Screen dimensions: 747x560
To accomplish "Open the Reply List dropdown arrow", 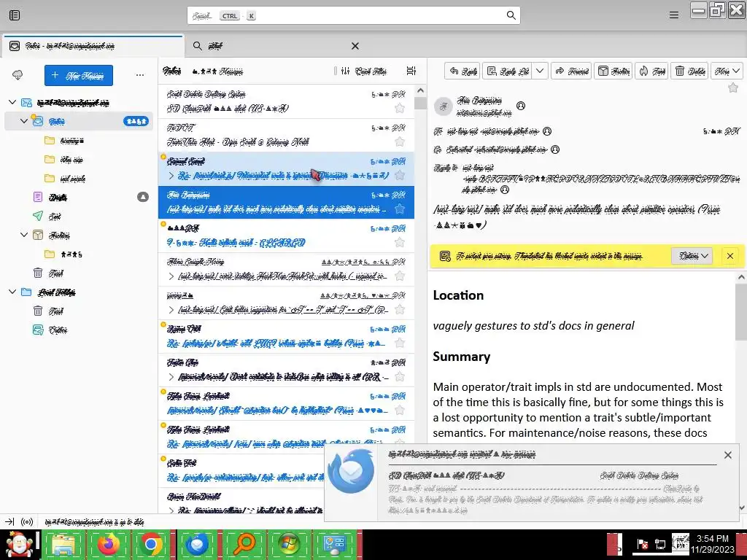I will click(x=540, y=71).
